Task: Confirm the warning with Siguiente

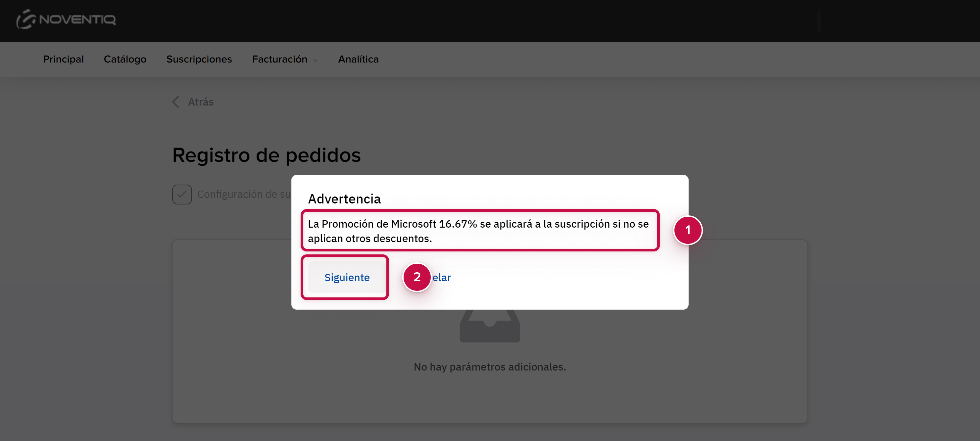Action: tap(347, 278)
